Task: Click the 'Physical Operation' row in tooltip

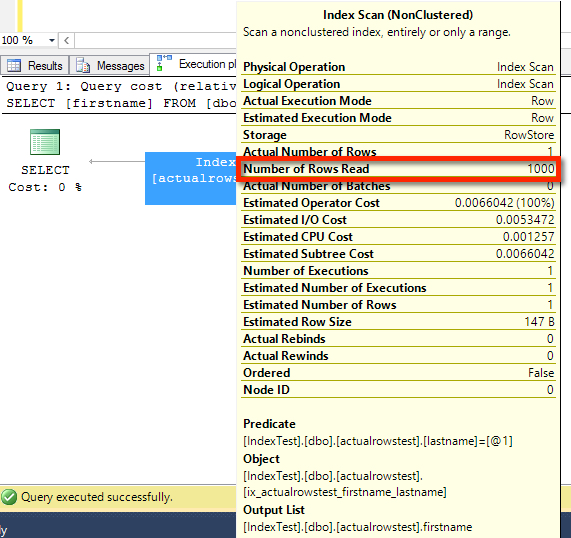Action: [398, 67]
